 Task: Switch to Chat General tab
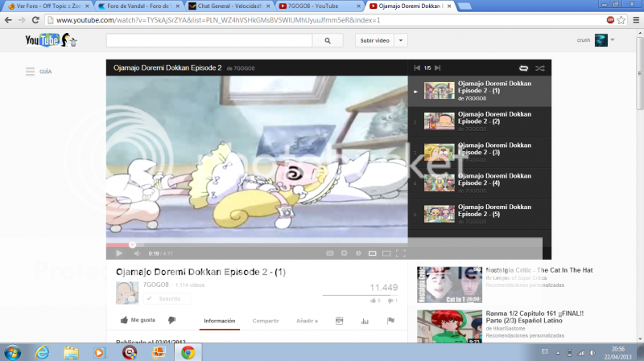click(229, 6)
